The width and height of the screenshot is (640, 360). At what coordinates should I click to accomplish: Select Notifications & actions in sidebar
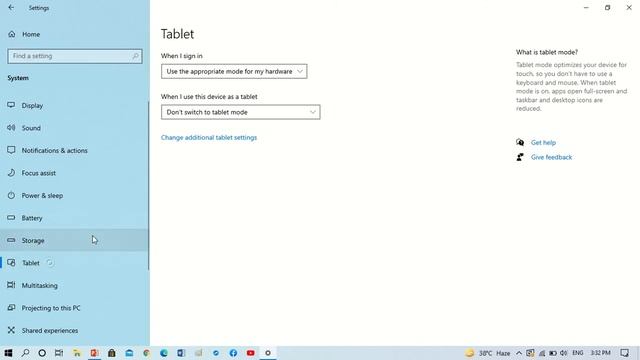click(x=74, y=151)
